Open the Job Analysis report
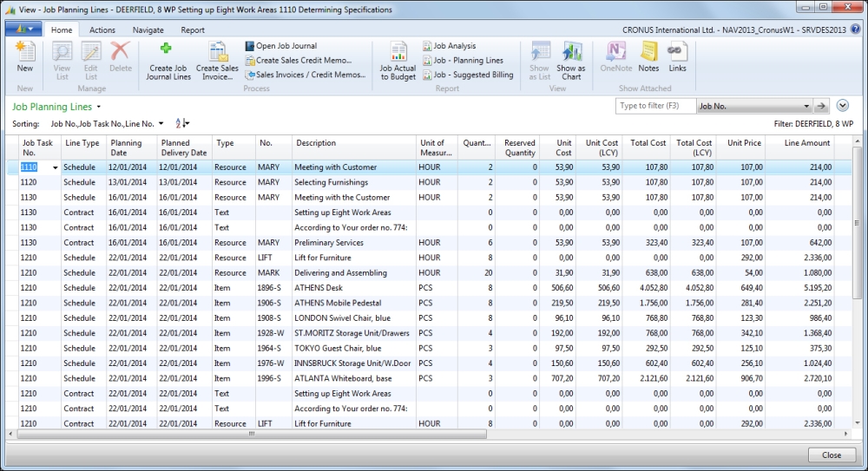Viewport: 868px width, 471px height. 450,46
